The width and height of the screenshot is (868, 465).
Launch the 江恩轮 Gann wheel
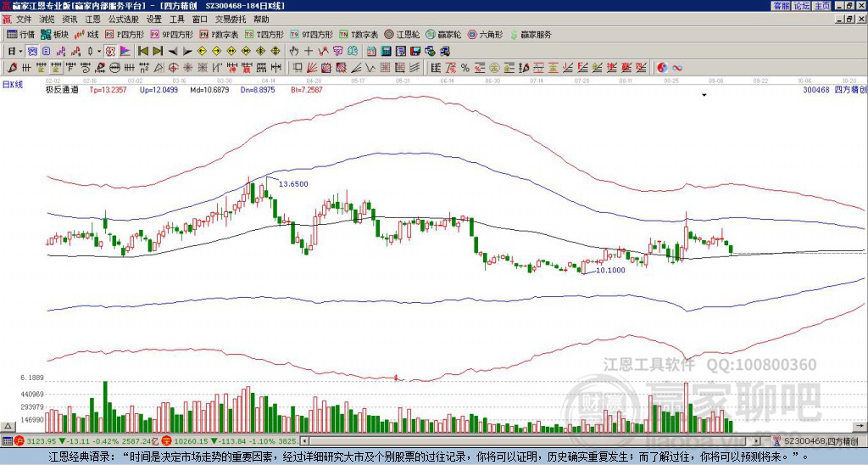[402, 34]
